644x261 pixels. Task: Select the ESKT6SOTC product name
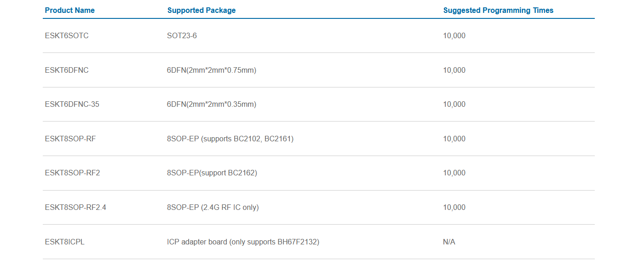[67, 35]
